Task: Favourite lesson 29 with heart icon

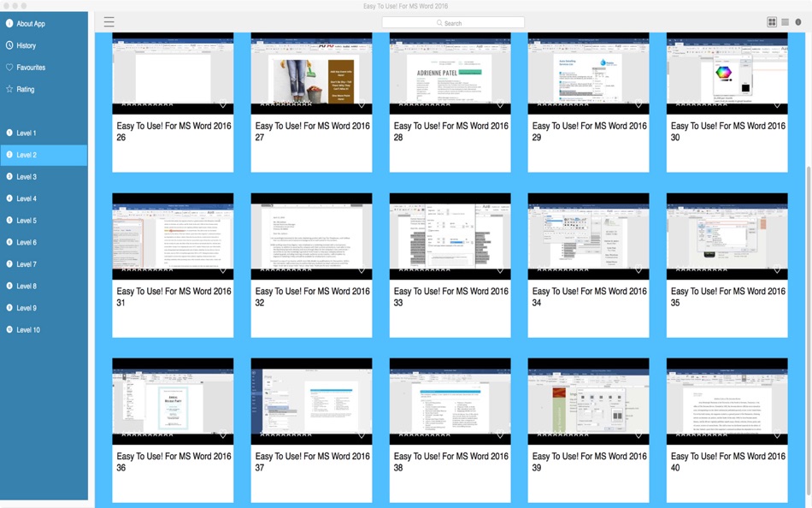Action: click(638, 104)
